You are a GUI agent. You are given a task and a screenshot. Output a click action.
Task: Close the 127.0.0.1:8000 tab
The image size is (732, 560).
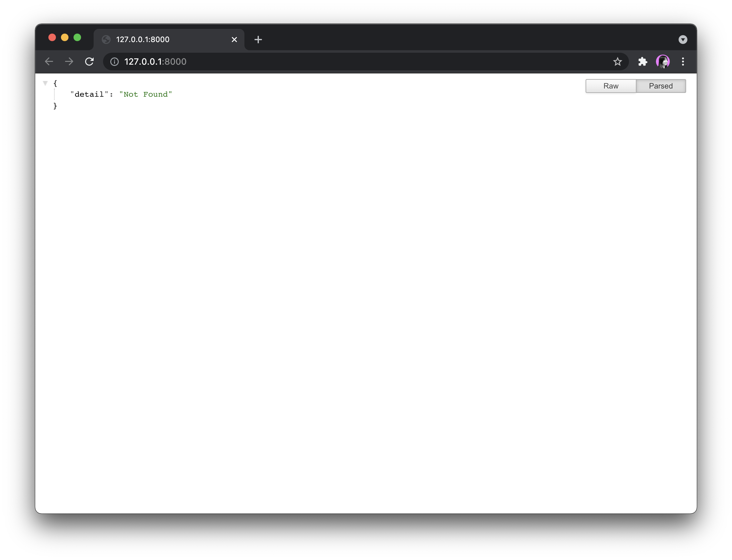click(234, 40)
